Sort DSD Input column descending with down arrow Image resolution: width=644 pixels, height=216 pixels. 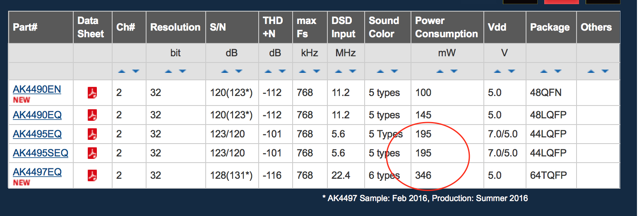[x=352, y=71]
